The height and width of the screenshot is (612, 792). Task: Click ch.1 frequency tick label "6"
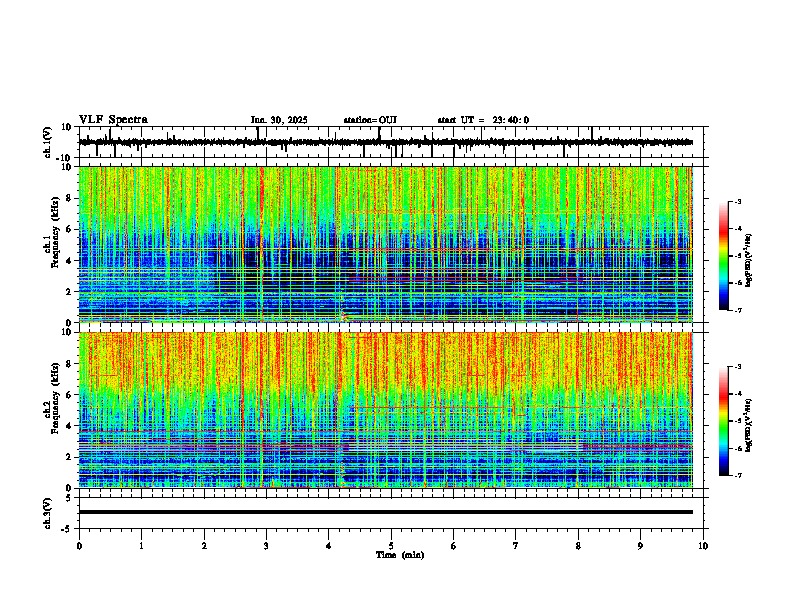click(69, 229)
